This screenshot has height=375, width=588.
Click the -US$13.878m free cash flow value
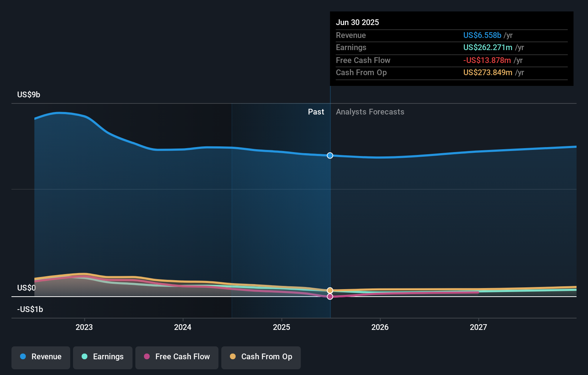(487, 60)
